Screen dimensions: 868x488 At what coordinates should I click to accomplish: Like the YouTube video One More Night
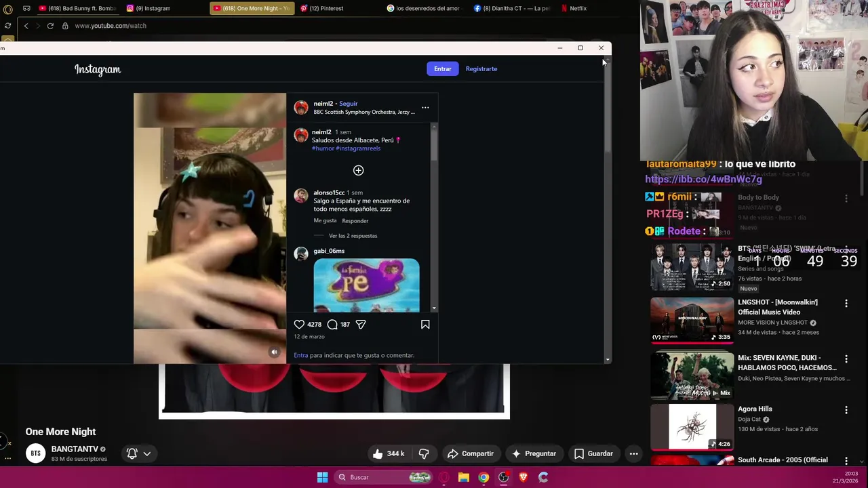click(x=389, y=453)
